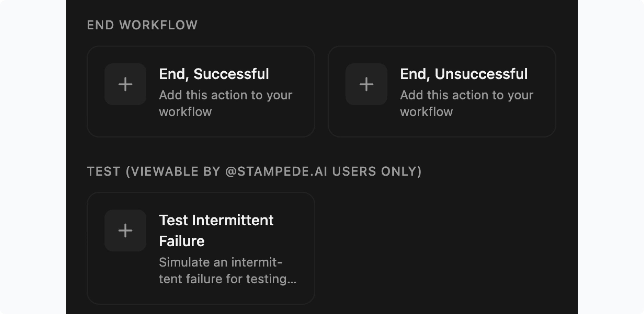Click the plus icon beside End, Successful

[125, 84]
